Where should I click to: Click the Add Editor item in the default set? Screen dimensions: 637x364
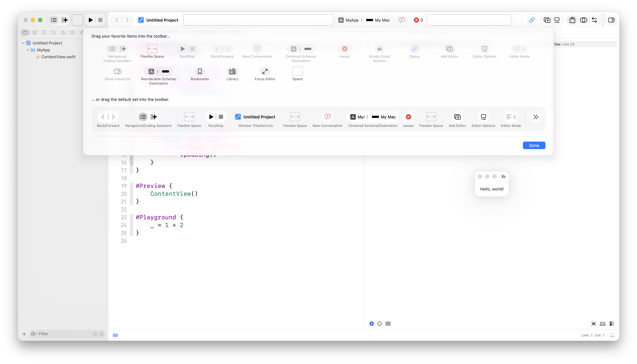(457, 120)
